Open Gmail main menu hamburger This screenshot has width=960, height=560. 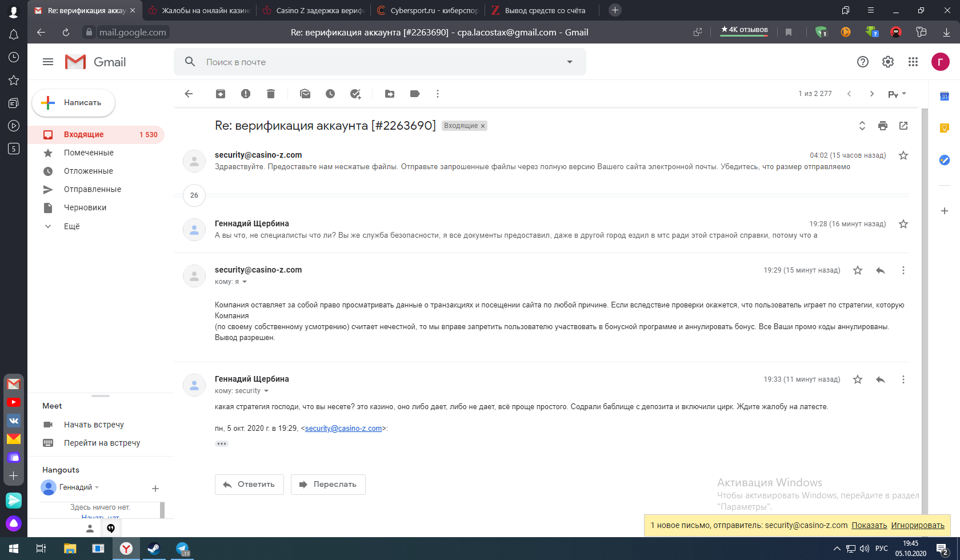(x=48, y=62)
